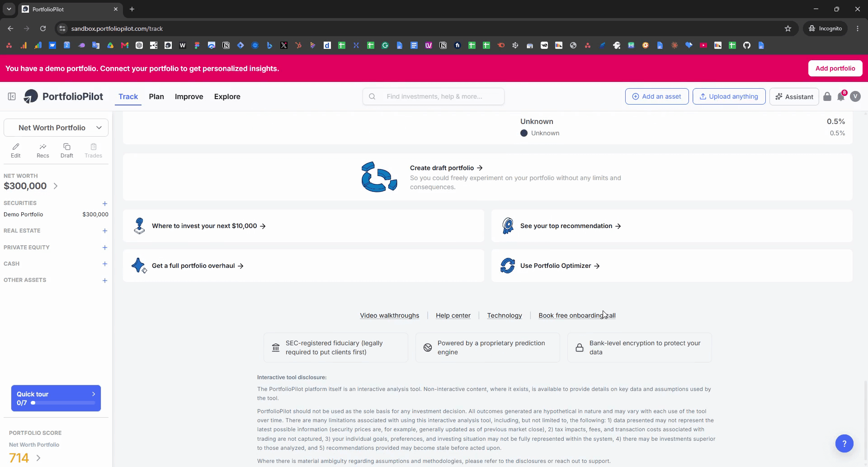This screenshot has width=868, height=467.
Task: Switch to the Improve tab
Action: [x=189, y=96]
